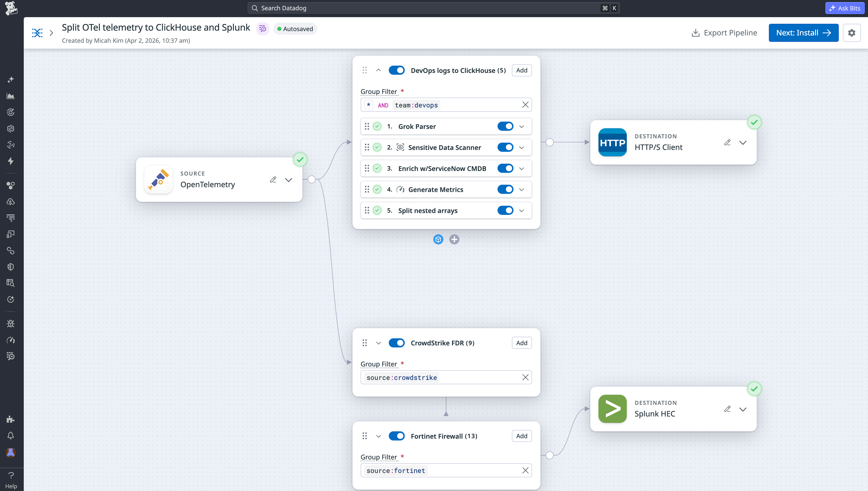This screenshot has height=491, width=868.
Task: Open the Bits AI sidebar icon
Action: (11, 79)
